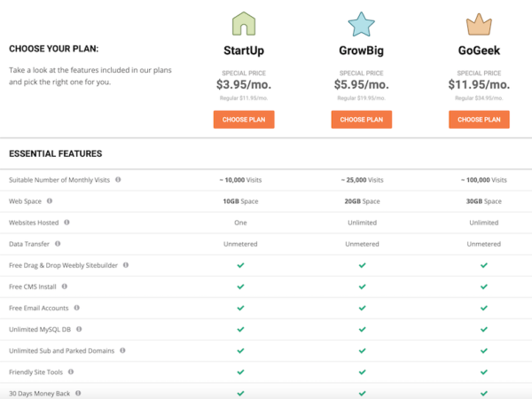Click the StartUp house icon
Image resolution: width=532 pixels, height=399 pixels.
coord(244,23)
